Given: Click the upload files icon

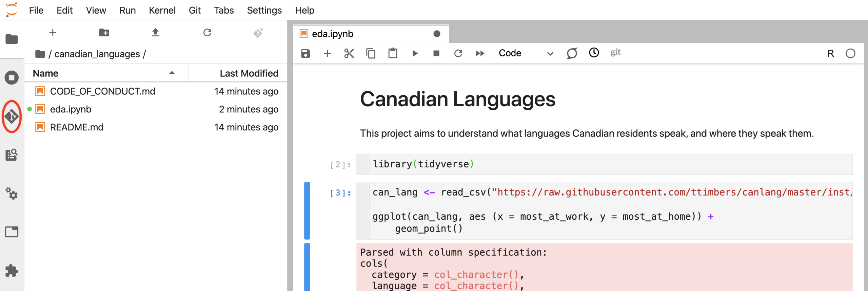Looking at the screenshot, I should tap(155, 33).
